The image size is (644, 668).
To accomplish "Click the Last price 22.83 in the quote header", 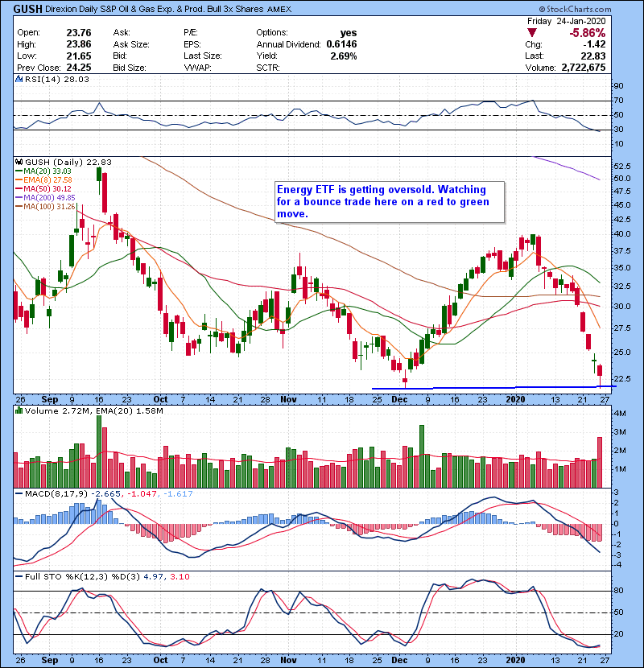I will 592,56.
